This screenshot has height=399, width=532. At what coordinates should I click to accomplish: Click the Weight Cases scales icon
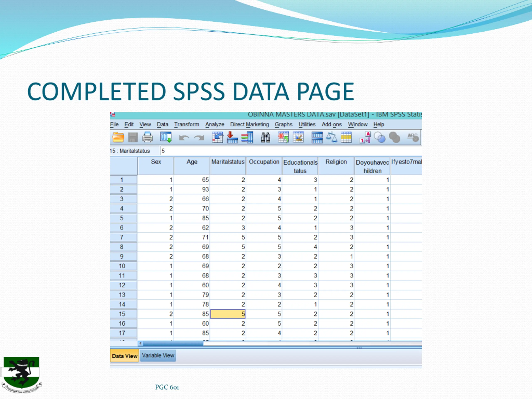(x=332, y=138)
